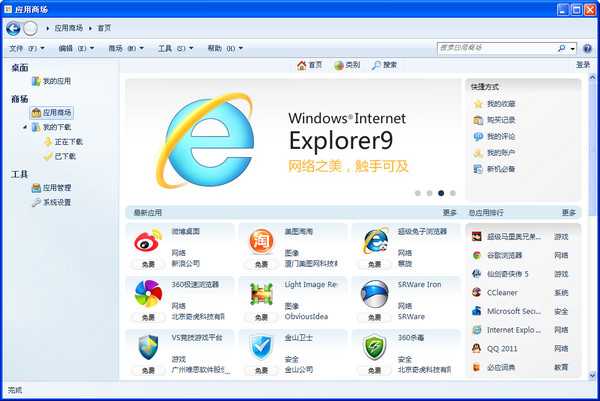Viewport: 600px width, 401px height.
Task: Open the search box dropdown arrow
Action: tap(572, 47)
